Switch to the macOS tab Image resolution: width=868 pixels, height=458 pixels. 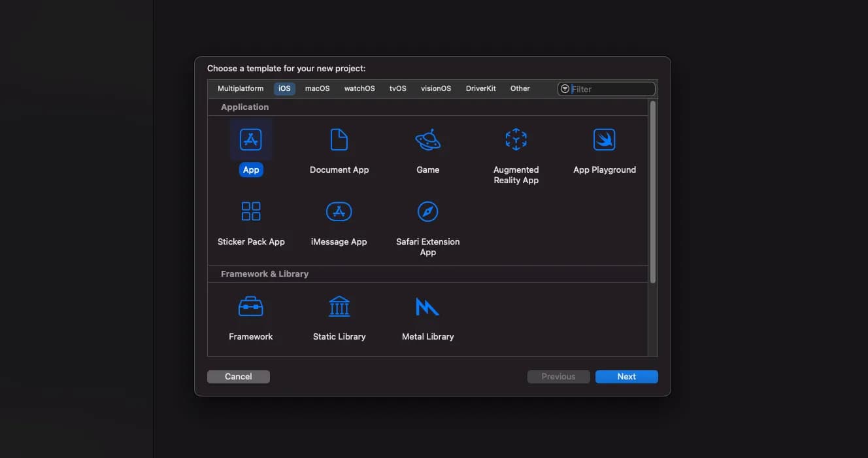click(317, 89)
